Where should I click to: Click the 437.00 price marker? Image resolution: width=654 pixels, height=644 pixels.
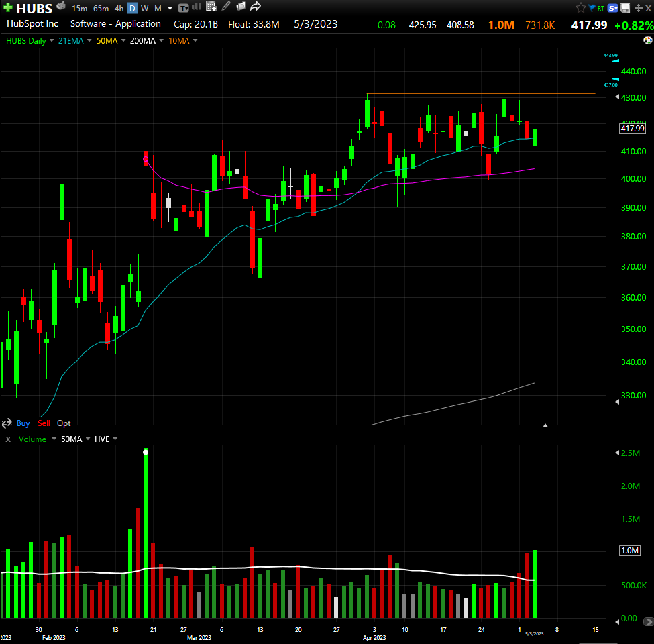[x=610, y=85]
